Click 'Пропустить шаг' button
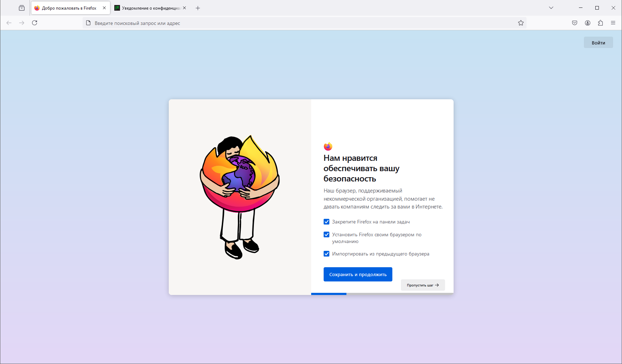This screenshot has height=364, width=622. click(x=423, y=285)
